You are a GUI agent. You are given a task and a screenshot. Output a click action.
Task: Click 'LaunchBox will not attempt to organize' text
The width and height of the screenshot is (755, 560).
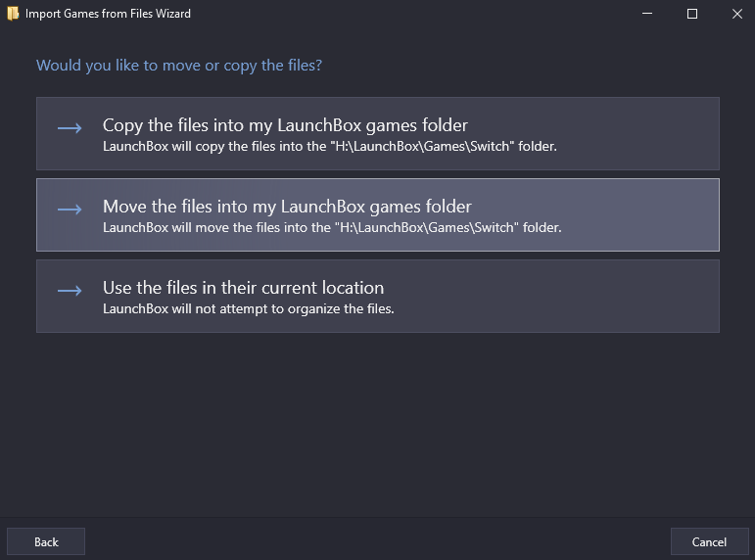click(249, 309)
